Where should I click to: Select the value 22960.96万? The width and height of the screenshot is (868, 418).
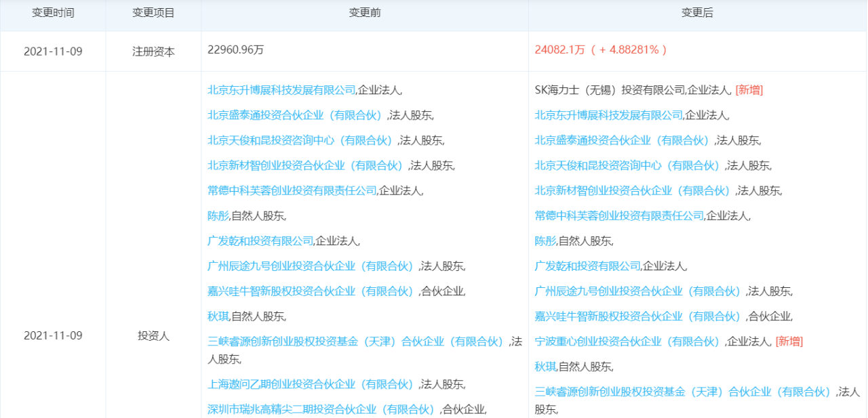(236, 49)
